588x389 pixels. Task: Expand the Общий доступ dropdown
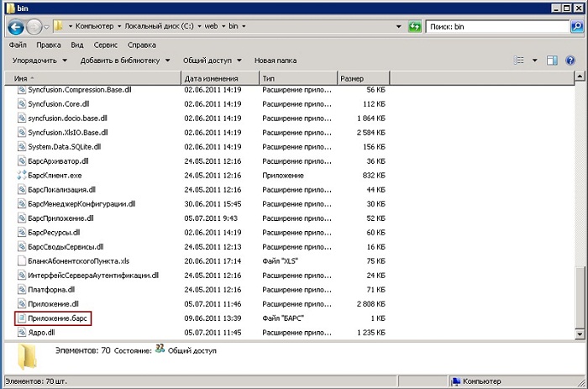(x=212, y=60)
